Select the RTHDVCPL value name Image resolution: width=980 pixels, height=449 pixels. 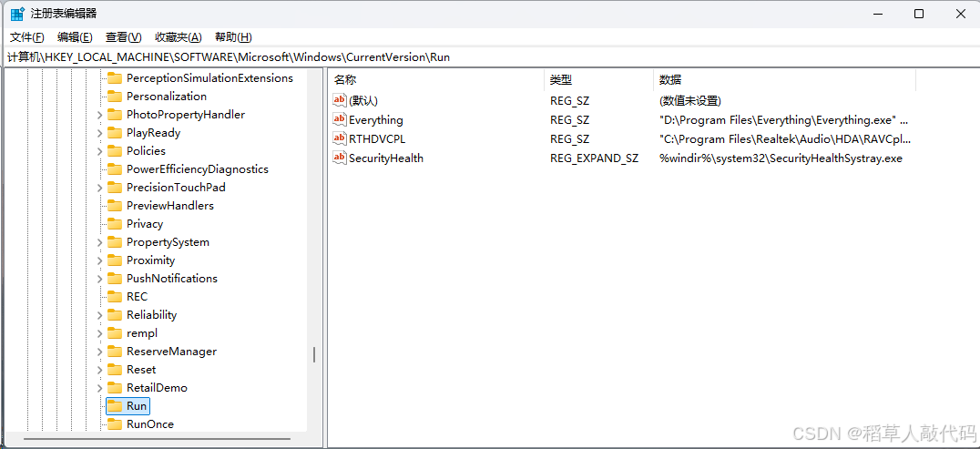[x=377, y=138]
